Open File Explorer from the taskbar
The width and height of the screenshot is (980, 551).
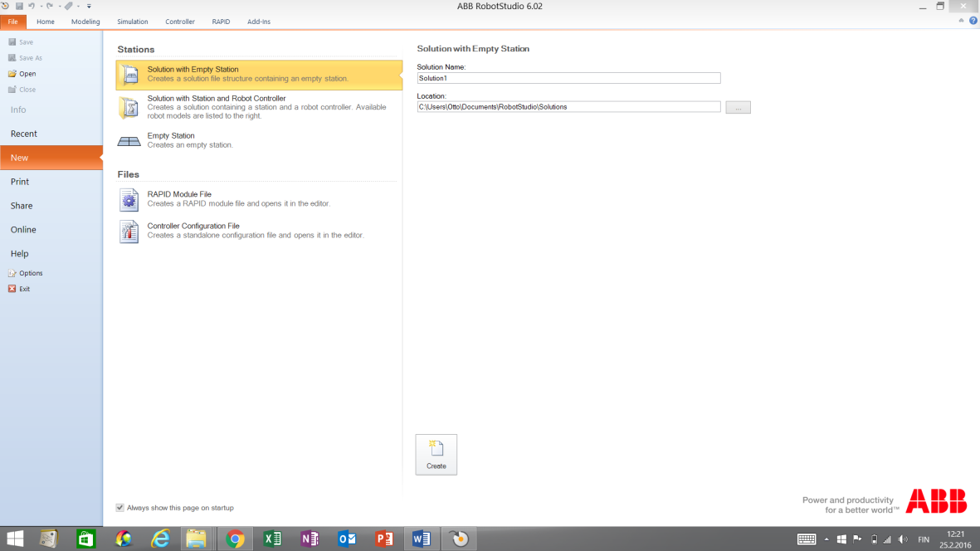pyautogui.click(x=197, y=539)
